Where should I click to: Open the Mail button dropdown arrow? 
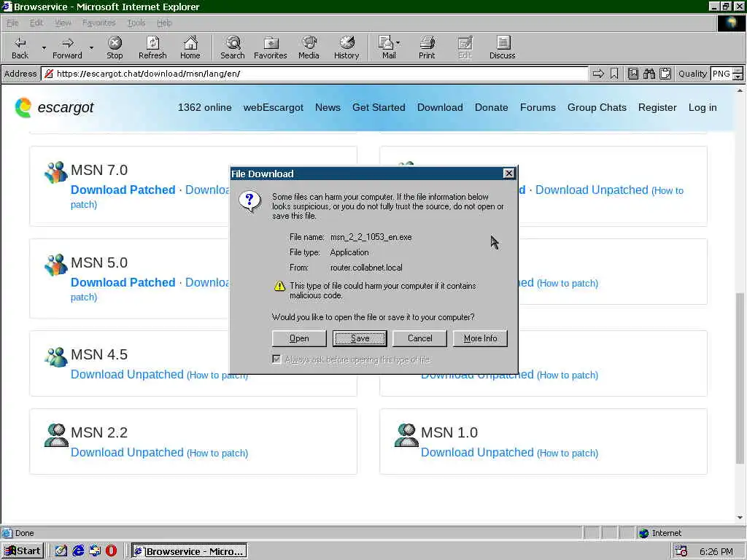click(398, 43)
